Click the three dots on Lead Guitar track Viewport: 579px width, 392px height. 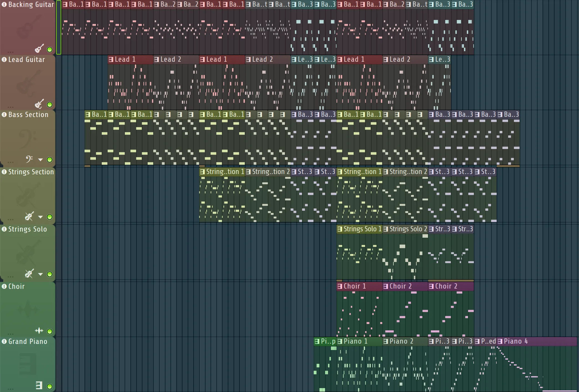pyautogui.click(x=11, y=107)
